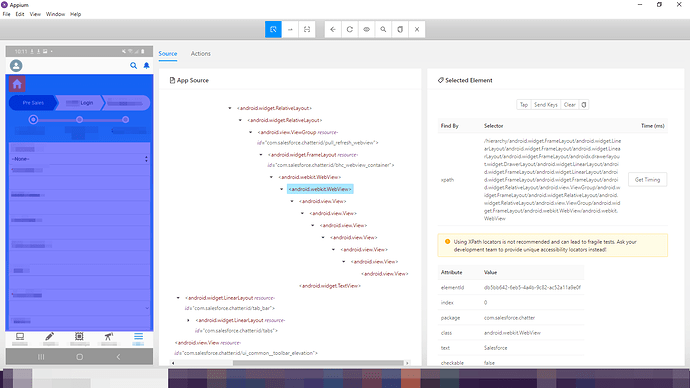Activate the Select Elements tool in toolbar
The image size is (690, 388).
273,29
